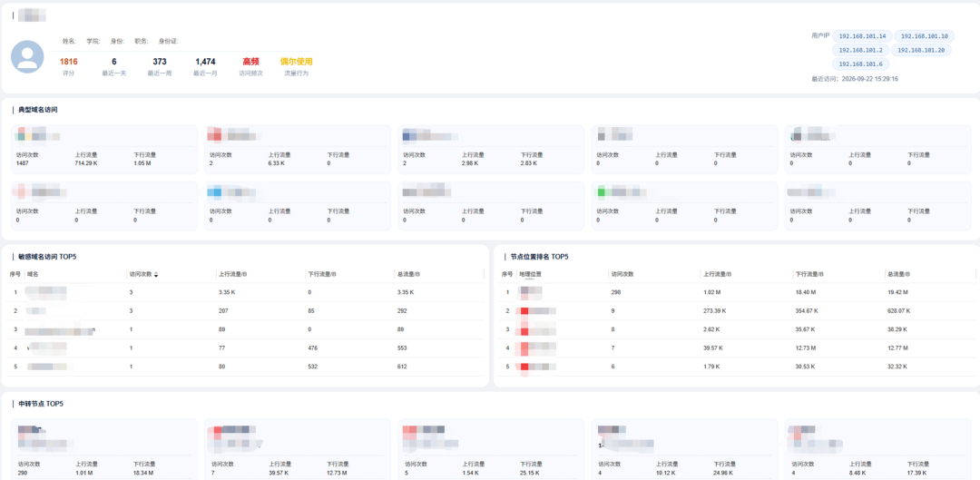Click 1.79 K upstream value

[x=711, y=367]
